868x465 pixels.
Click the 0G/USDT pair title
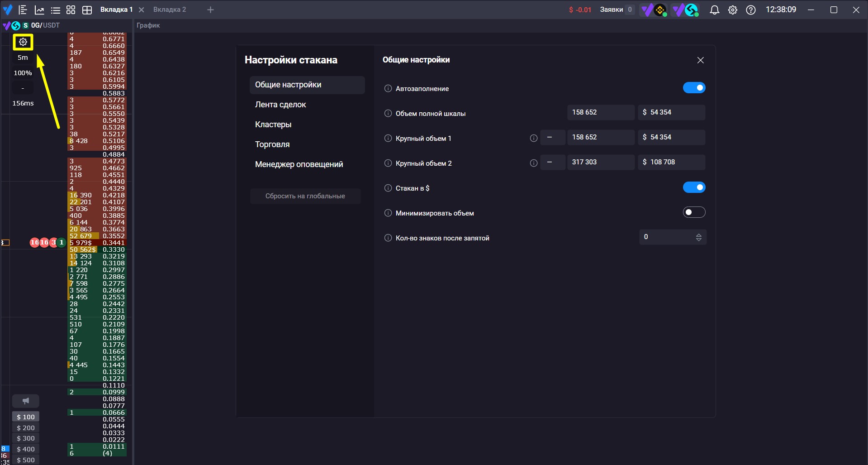point(45,25)
